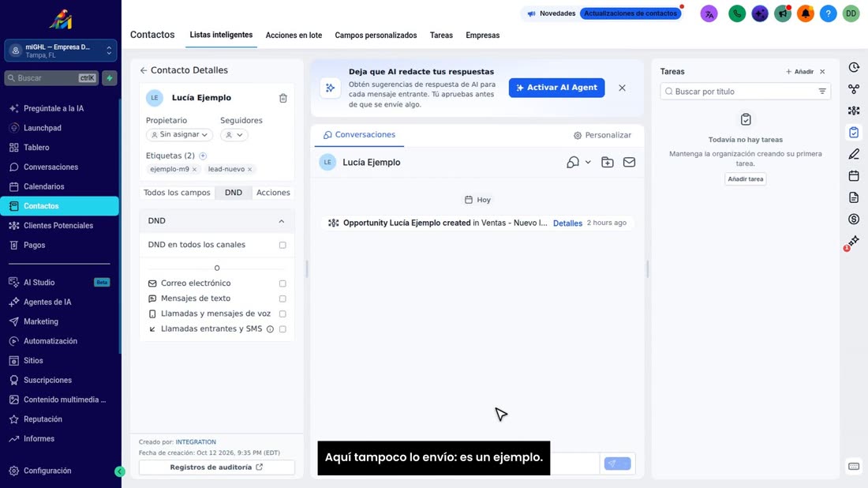
Task: Click the envelope icon in conversation header
Action: (629, 163)
